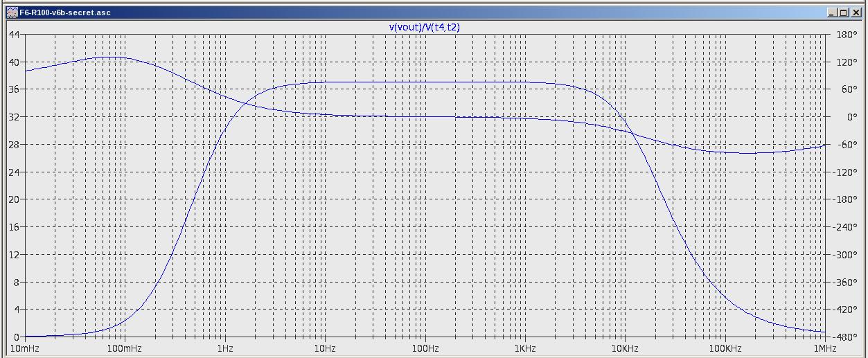This screenshot has height=358, width=868.
Task: Click the F6-R100-v6b-secret.asc window title
Action: 65,12
